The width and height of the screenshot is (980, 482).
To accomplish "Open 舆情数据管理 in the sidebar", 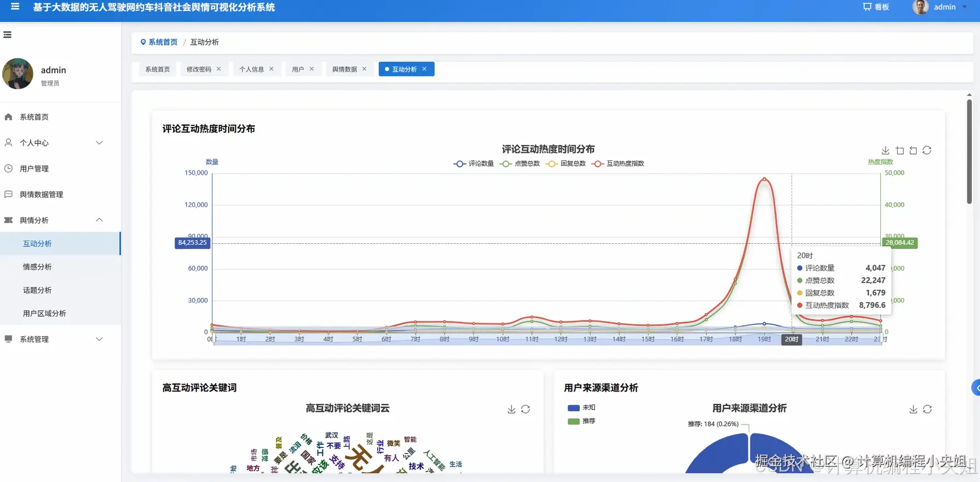I will 60,194.
